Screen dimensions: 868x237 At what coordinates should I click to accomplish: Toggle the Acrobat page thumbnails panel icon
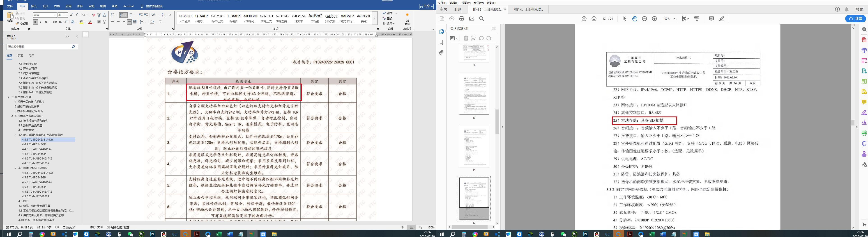[x=441, y=32]
